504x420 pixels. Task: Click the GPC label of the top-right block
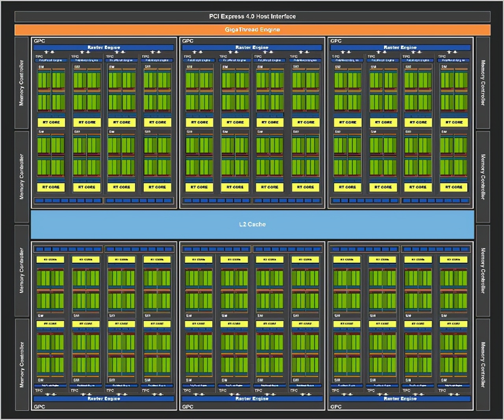pos(336,41)
